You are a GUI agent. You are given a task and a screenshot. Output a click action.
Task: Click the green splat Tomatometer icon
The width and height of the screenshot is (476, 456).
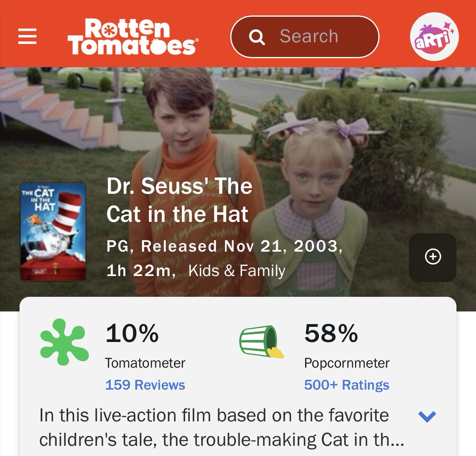pos(64,342)
